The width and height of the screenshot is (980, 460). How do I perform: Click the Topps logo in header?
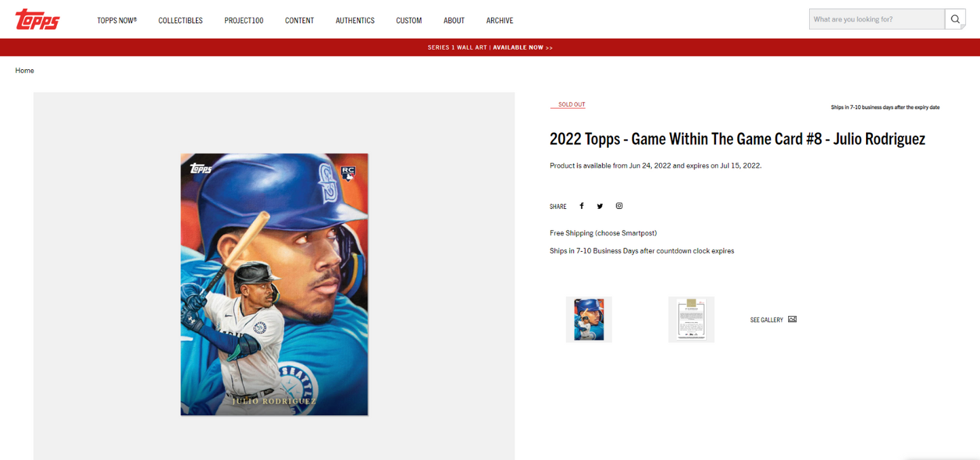tap(38, 20)
